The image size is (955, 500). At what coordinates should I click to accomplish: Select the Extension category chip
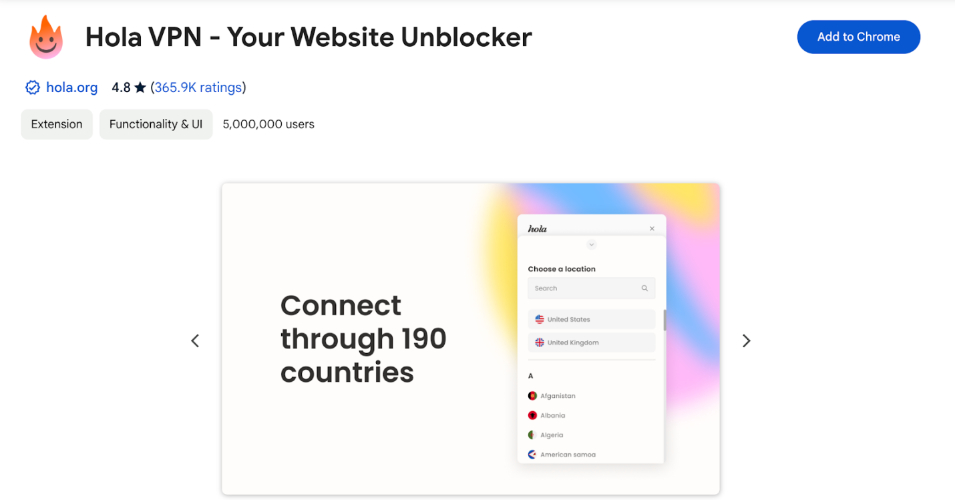click(x=57, y=124)
